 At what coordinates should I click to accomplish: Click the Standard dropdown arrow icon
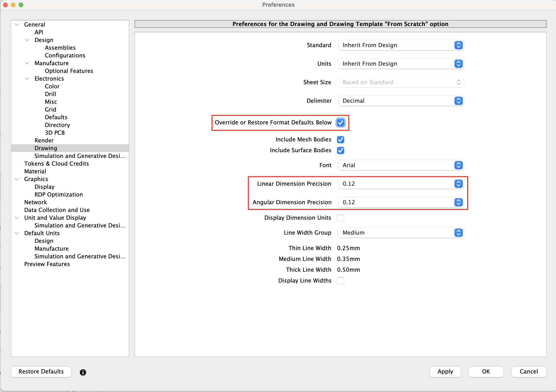tap(458, 45)
